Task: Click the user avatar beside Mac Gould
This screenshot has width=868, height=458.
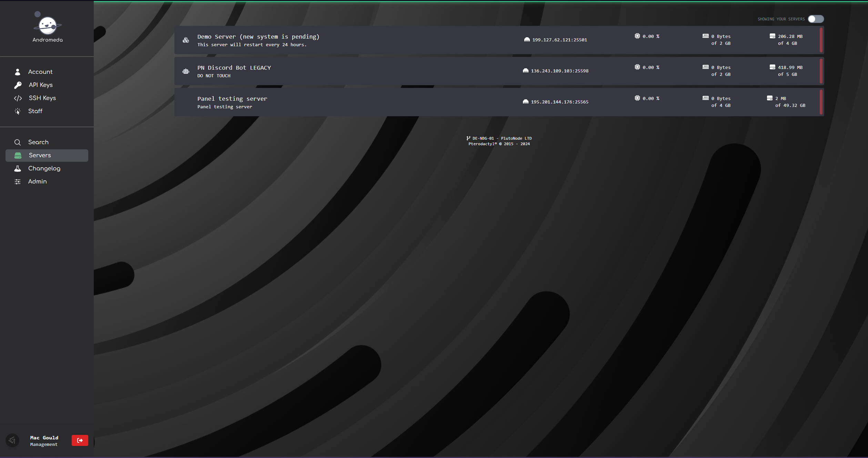Action: (x=12, y=440)
